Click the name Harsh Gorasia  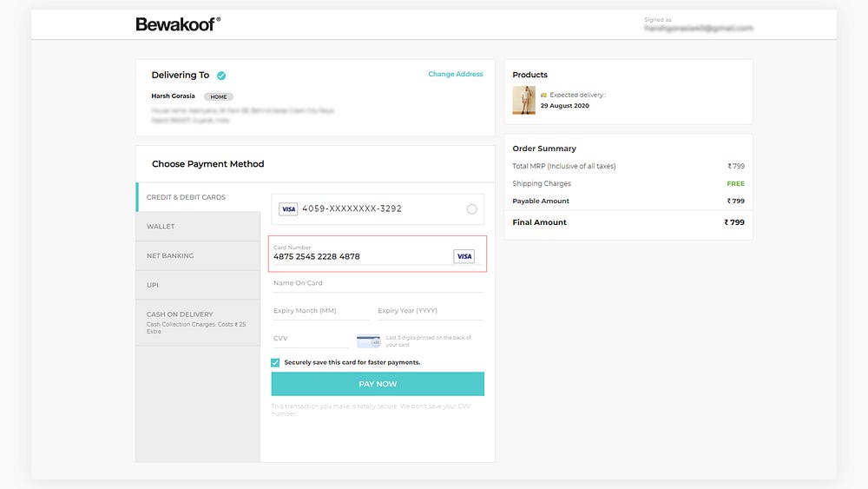pyautogui.click(x=174, y=96)
